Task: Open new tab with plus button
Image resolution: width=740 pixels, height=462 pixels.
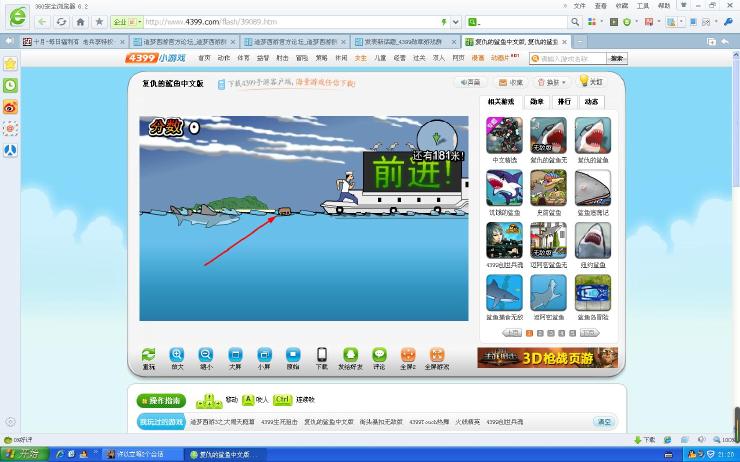Action: tap(580, 42)
